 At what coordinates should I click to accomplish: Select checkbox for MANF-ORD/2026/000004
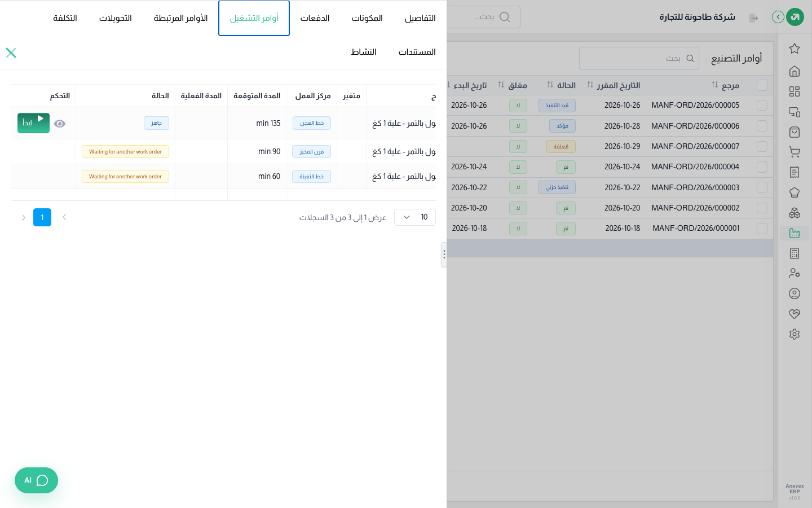(x=762, y=167)
